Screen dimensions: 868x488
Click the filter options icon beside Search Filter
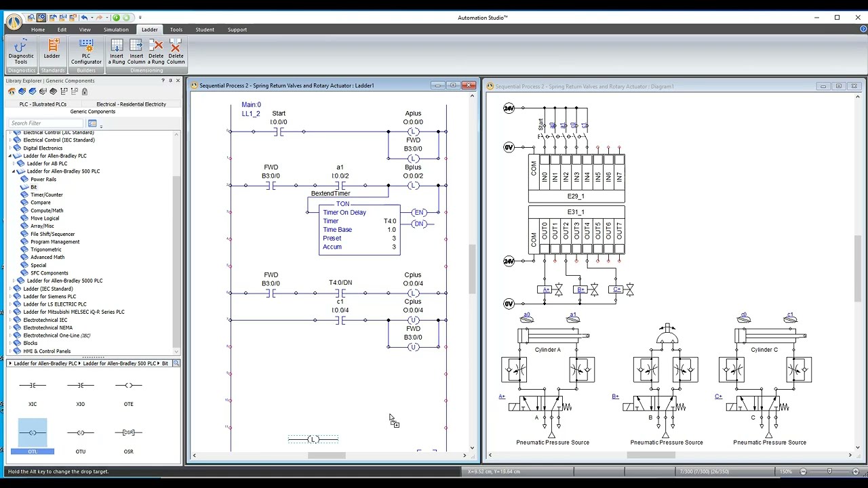pyautogui.click(x=92, y=123)
